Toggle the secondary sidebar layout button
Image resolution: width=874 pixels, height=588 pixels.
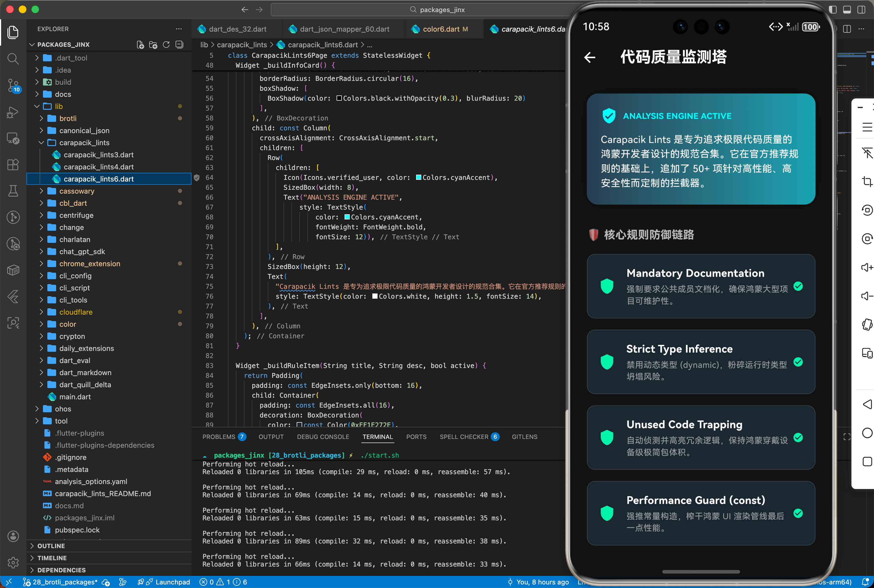861,10
